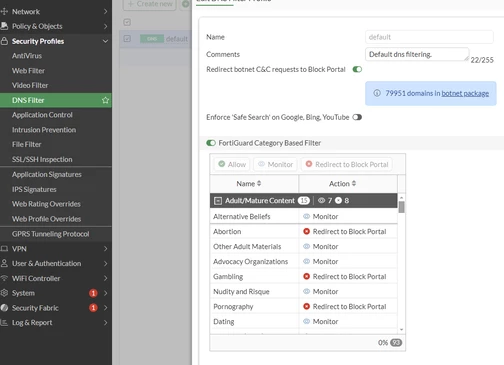Enable Enforce Safe Search toggle

[x=357, y=117]
